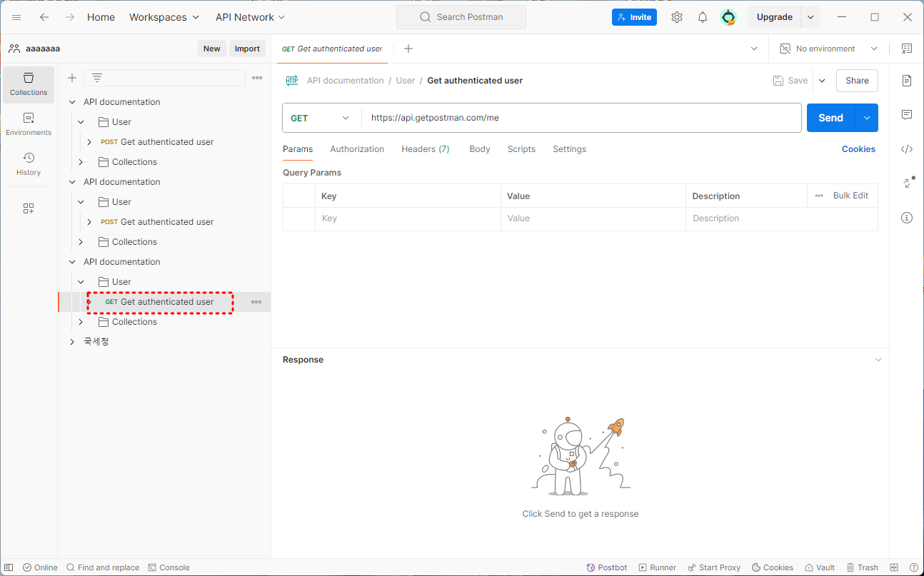Expand the 국세청 collection

(72, 342)
